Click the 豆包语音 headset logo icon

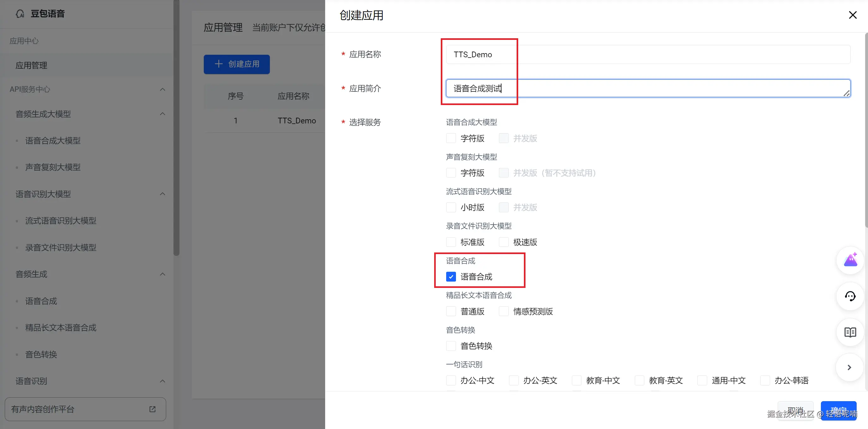(x=20, y=13)
